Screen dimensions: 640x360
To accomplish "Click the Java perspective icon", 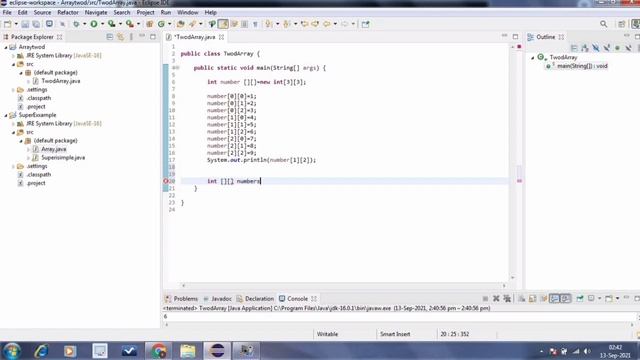I will click(x=636, y=24).
